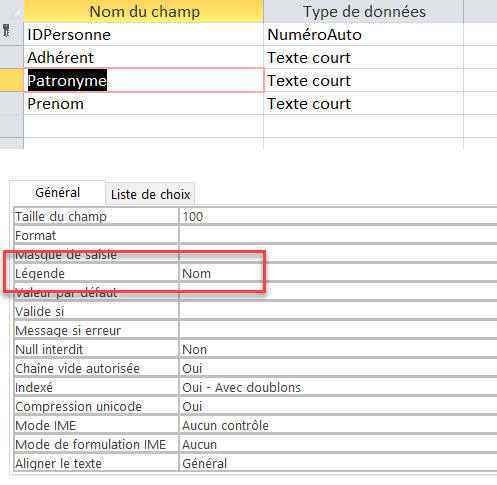The width and height of the screenshot is (497, 485).
Task: Click the Type de données column header
Action: pos(364,11)
